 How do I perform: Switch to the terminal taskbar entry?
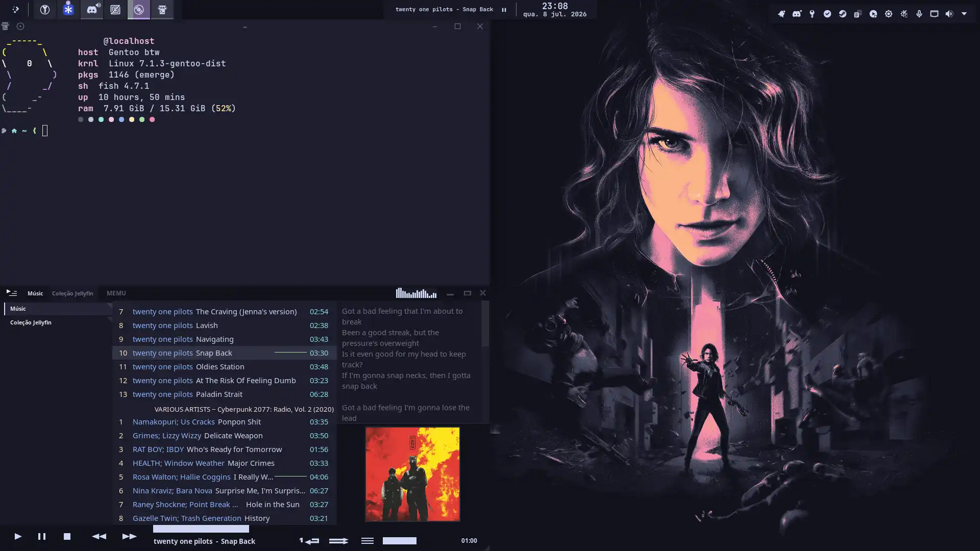pyautogui.click(x=162, y=10)
